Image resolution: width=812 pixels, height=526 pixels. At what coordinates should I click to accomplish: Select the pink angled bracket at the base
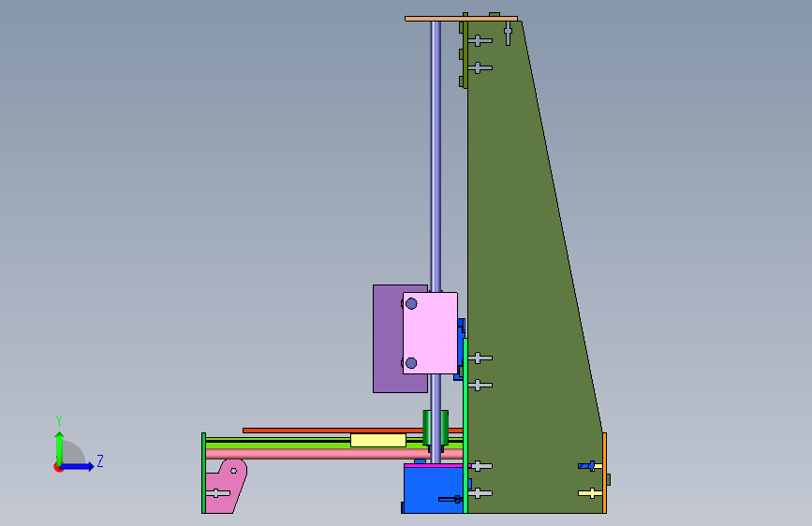[x=225, y=487]
